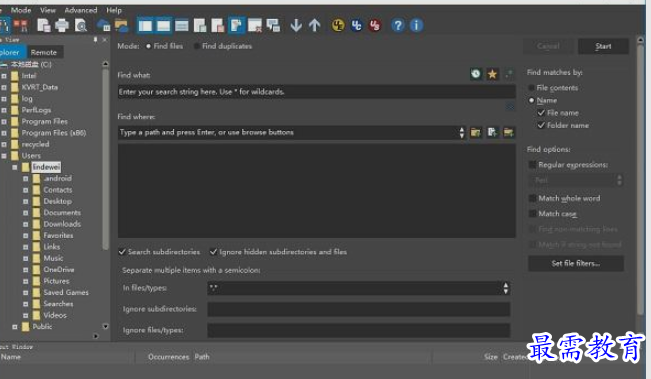Select the Pictures folder in tree

click(x=56, y=281)
